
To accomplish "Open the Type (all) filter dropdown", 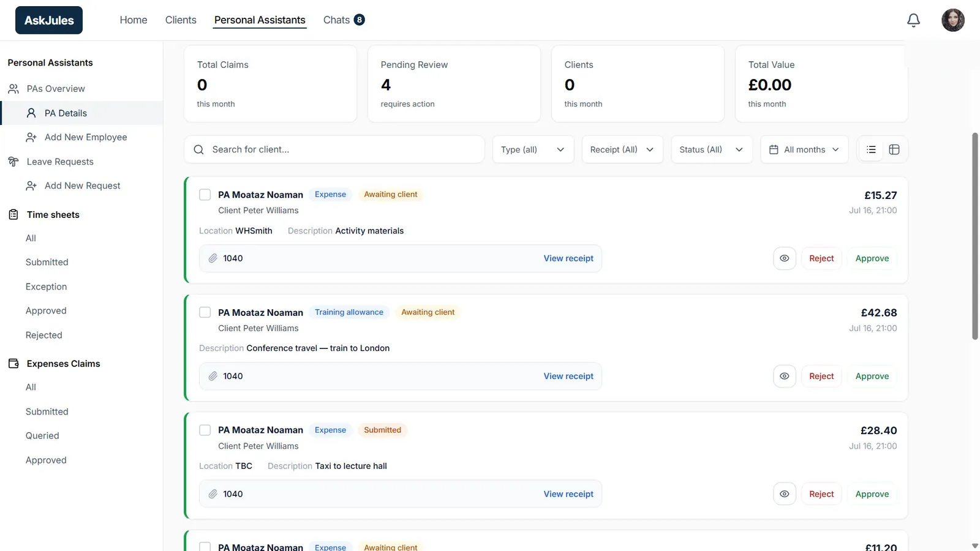I will click(533, 149).
